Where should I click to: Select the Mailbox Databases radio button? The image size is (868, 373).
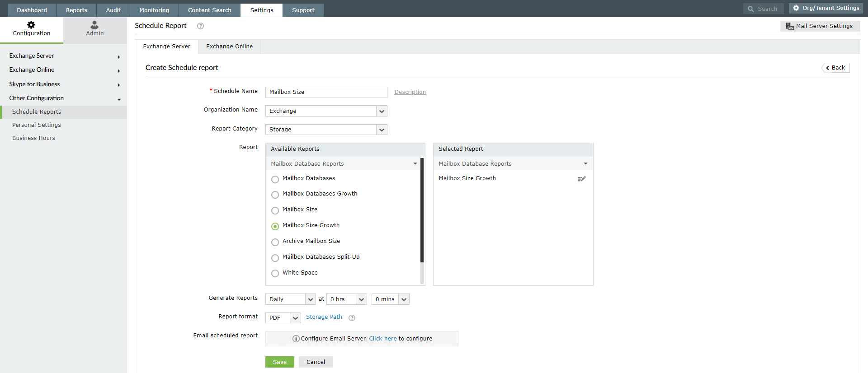pyautogui.click(x=275, y=179)
